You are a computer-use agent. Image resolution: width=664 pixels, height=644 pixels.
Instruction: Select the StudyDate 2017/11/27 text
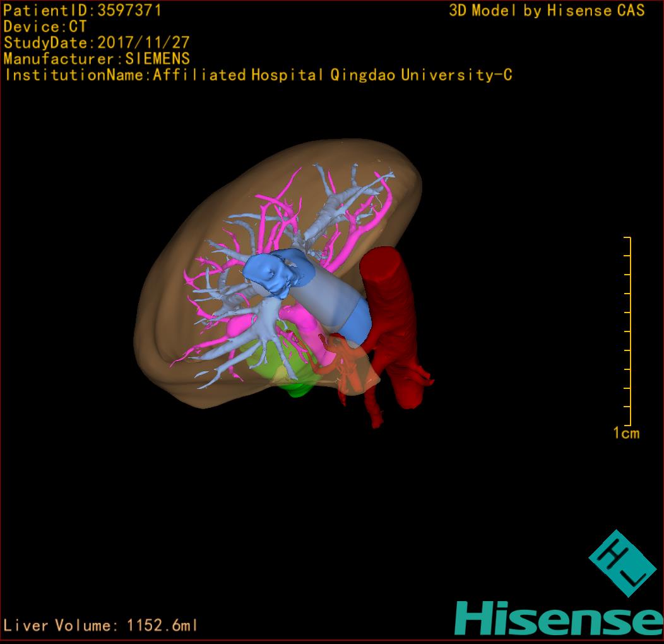point(97,43)
